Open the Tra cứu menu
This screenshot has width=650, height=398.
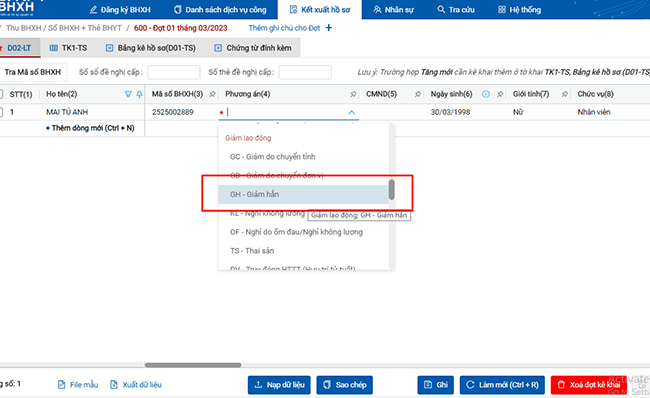click(x=456, y=10)
